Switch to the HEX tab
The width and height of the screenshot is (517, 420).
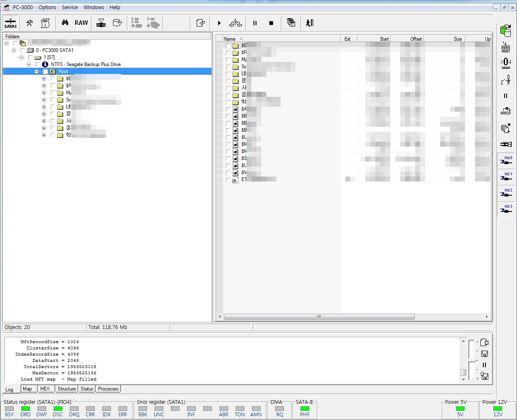[45, 389]
